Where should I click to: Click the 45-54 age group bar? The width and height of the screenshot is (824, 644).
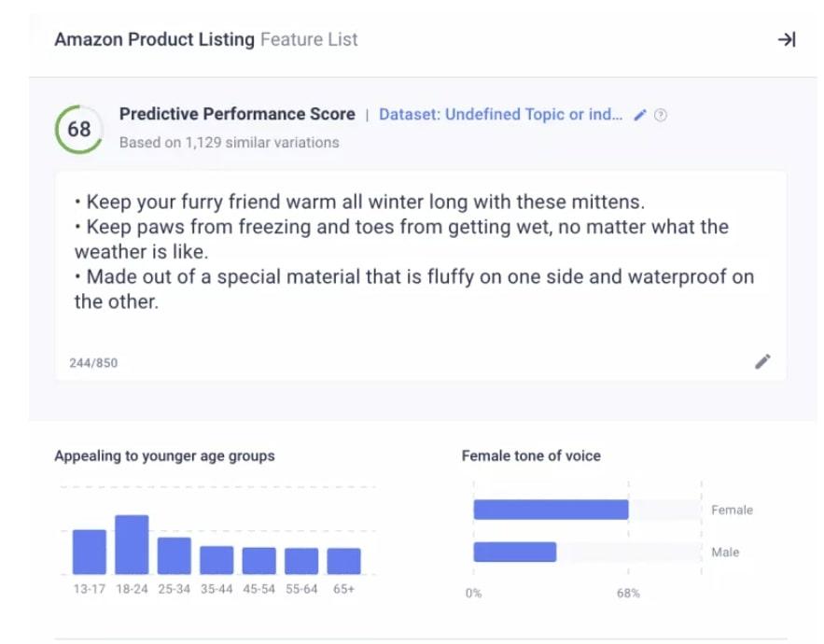[x=258, y=561]
